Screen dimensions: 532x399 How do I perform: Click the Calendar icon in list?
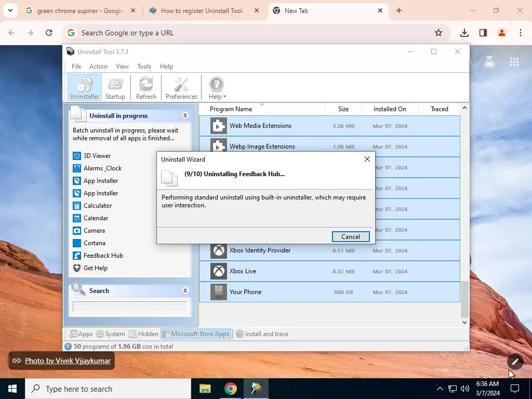click(77, 218)
